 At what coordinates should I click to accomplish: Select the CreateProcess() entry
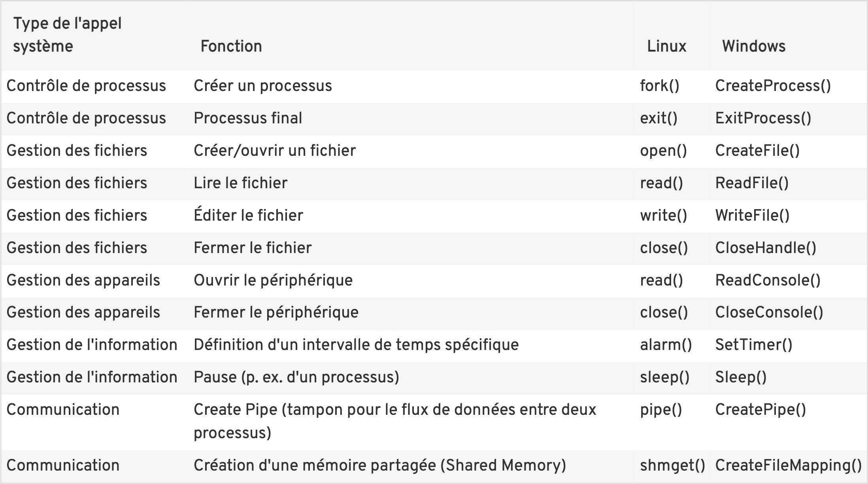773,86
